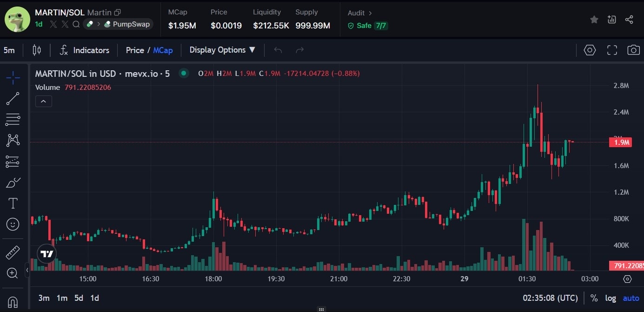
Task: Select the Fibonacci retracement tool
Action: point(13,120)
